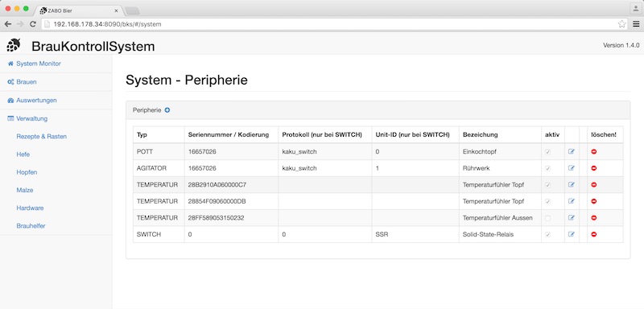Enable aktiv checkbox for Temperaturfühler Aussen

click(547, 218)
